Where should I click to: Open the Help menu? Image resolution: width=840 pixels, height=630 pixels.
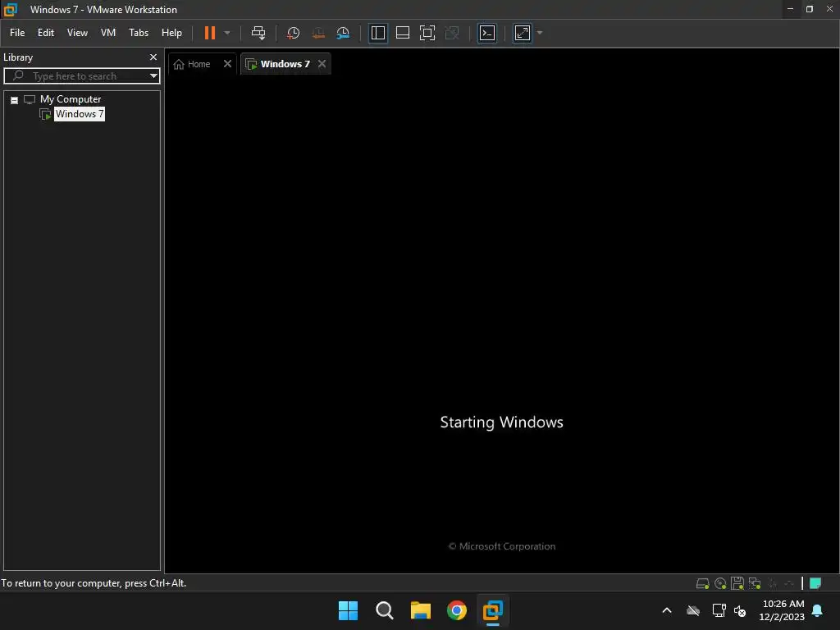coord(172,33)
